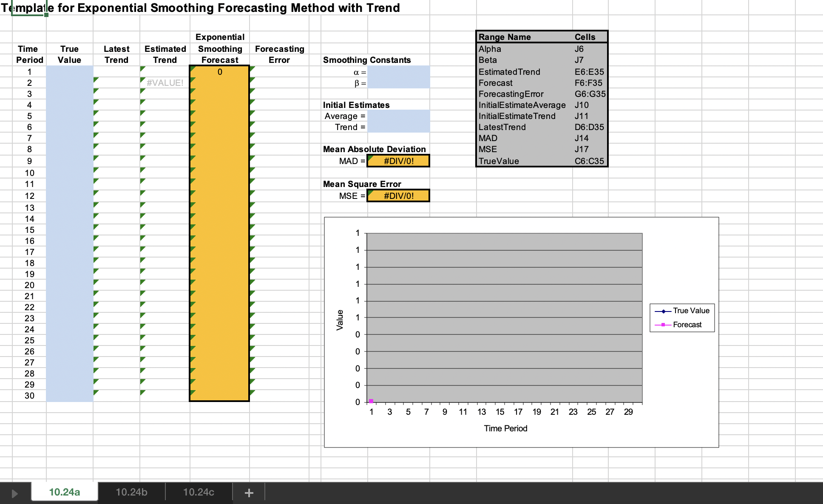Click the green error flag on the #VALUE! cell
Screen dimensions: 823x504
143,80
